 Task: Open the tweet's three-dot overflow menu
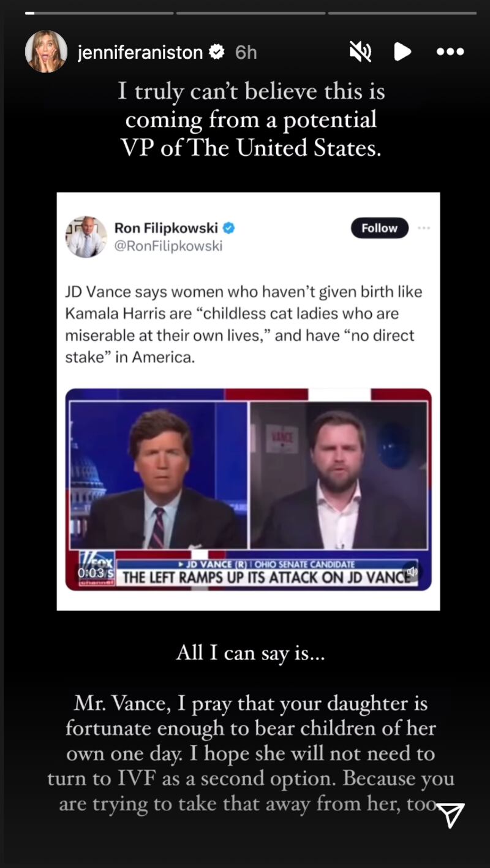coord(424,228)
